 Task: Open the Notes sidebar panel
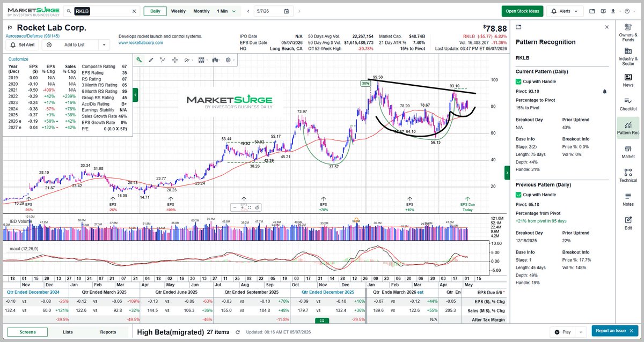tap(628, 199)
